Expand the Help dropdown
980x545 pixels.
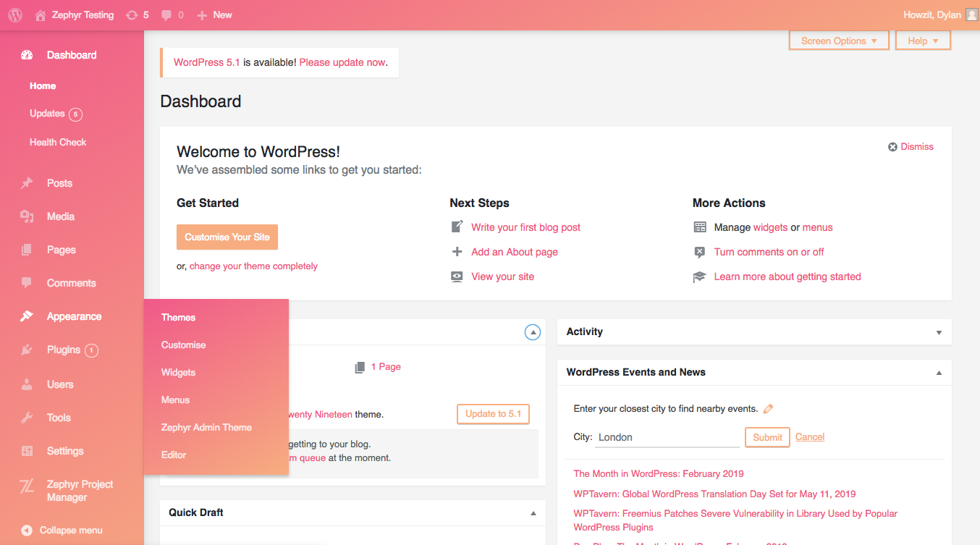[922, 40]
